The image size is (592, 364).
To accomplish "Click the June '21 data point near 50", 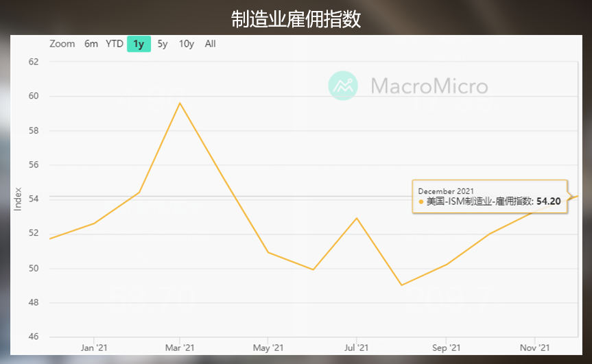I will pos(313,269).
